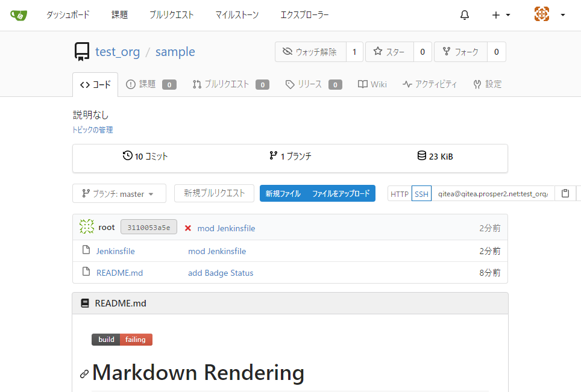Click the copy clone URL clipboard icon
Viewport: 581px width, 392px height.
click(565, 193)
